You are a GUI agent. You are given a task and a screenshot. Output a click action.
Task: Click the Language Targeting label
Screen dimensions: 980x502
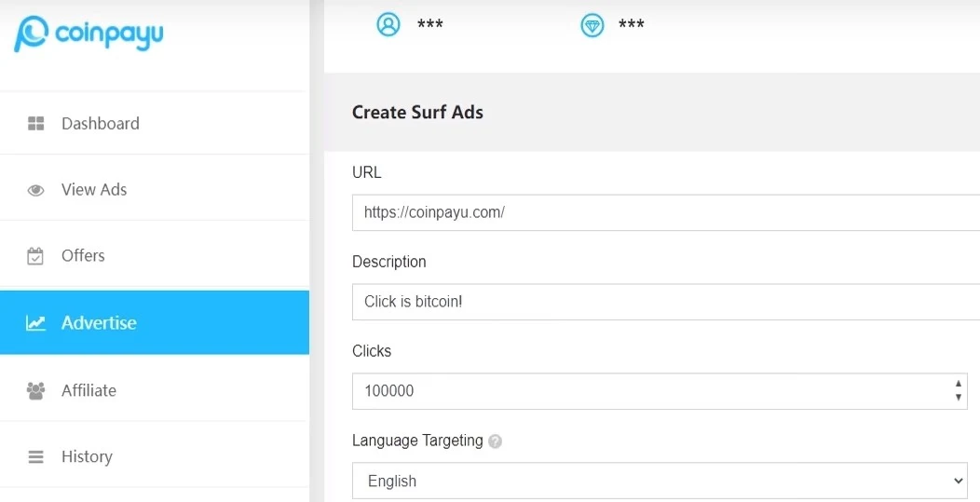[x=417, y=441]
